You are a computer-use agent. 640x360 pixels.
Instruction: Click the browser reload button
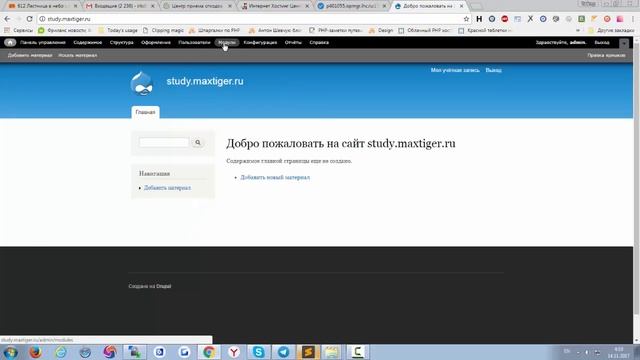[29, 19]
